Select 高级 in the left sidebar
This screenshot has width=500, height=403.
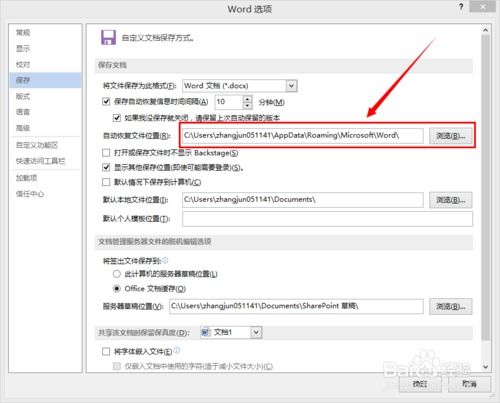pos(23,128)
